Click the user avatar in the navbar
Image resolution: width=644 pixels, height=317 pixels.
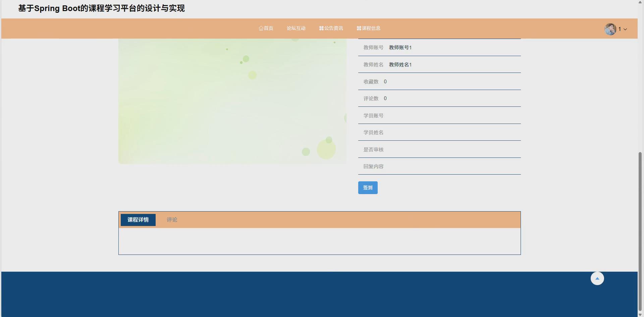[610, 29]
